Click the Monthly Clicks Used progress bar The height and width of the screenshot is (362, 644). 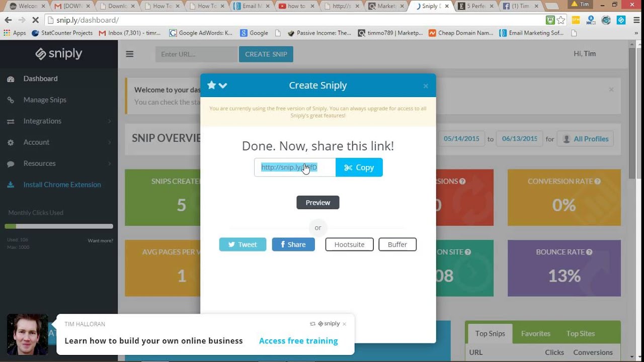coord(59,226)
